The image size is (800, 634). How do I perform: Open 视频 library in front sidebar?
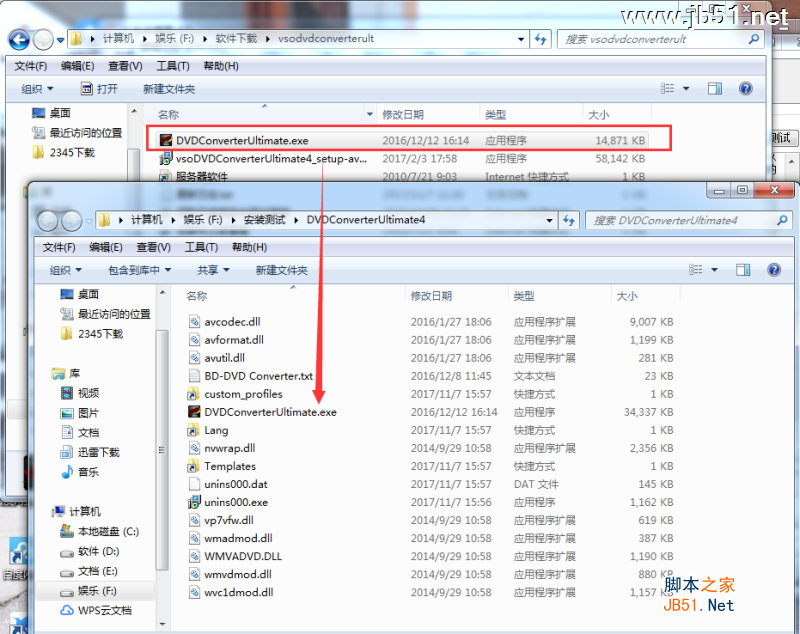(80, 393)
